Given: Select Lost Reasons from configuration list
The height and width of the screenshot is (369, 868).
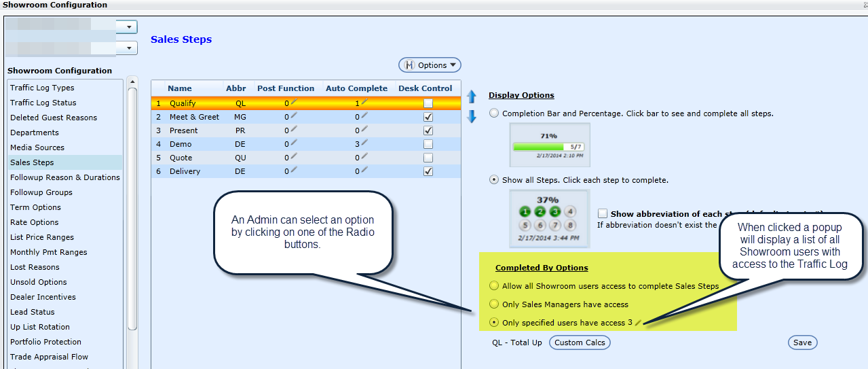Looking at the screenshot, I should [35, 267].
